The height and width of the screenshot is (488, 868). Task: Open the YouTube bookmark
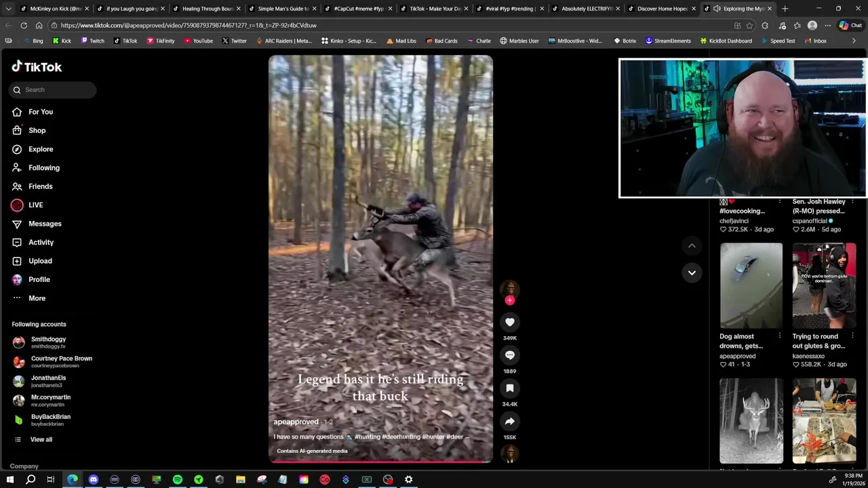click(x=198, y=41)
